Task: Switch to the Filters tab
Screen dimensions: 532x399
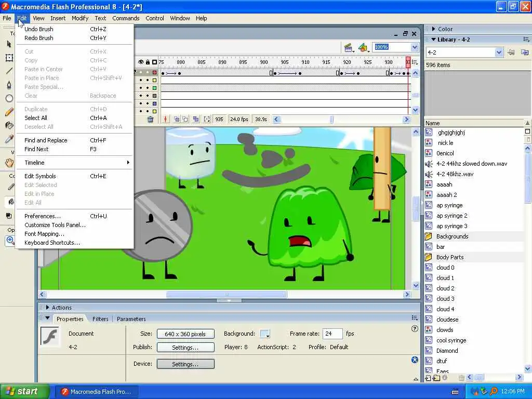Action: point(100,319)
